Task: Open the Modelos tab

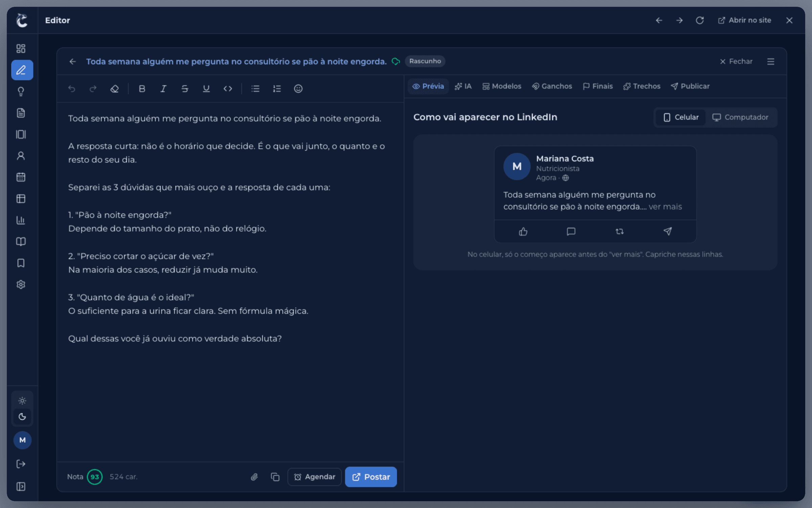Action: pos(502,86)
